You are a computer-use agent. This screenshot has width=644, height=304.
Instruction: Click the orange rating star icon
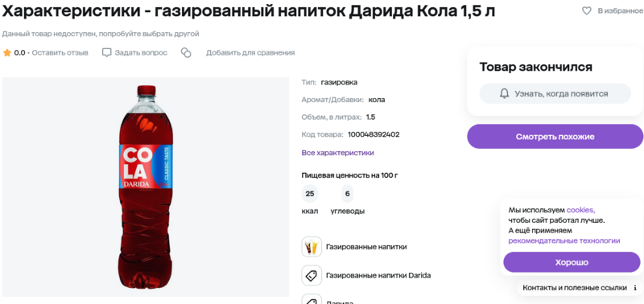(x=7, y=53)
